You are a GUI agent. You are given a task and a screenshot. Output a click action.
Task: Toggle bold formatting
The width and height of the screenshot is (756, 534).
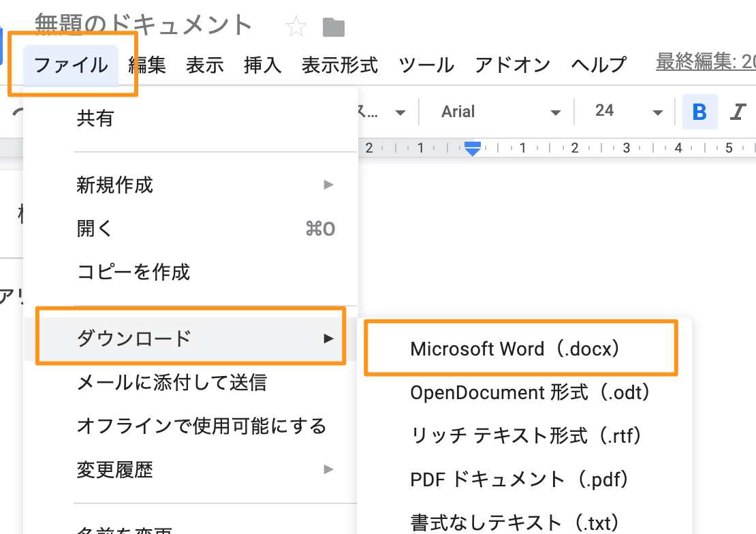click(x=699, y=112)
